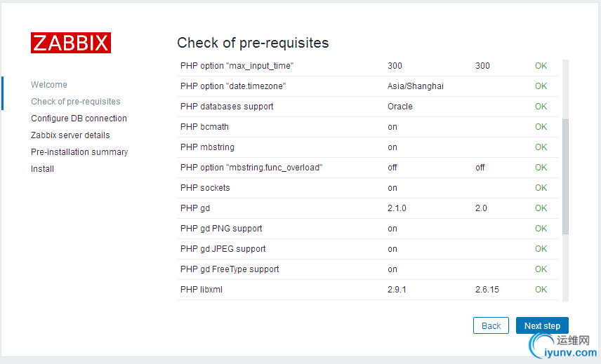Click the PHP option date.timezone row
The height and width of the screenshot is (364, 601).
coord(368,86)
